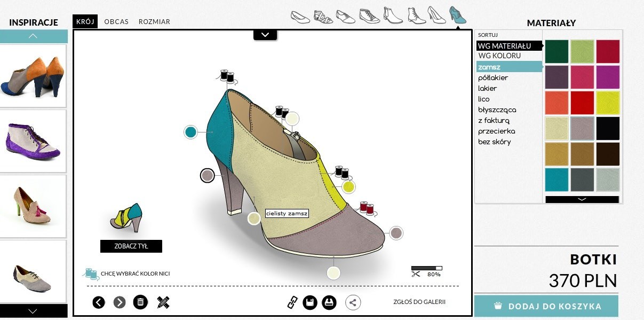Screen dimensions: 644x320
Task: Click the white sole circle marker
Action: pyautogui.click(x=333, y=273)
